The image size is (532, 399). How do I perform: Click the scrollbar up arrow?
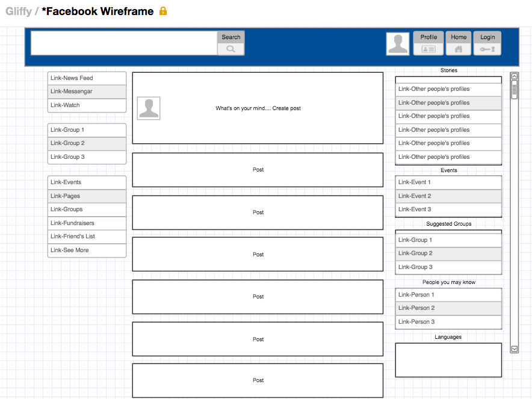click(x=514, y=76)
